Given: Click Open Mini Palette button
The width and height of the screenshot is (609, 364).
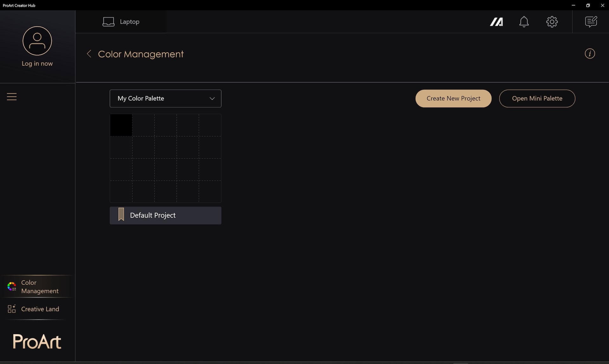Looking at the screenshot, I should click(537, 99).
